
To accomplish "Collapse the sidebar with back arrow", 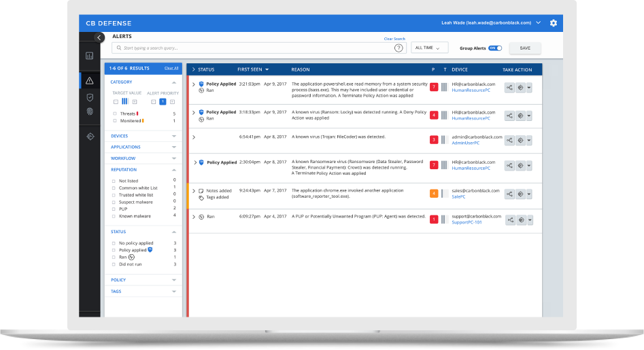I will (x=99, y=37).
